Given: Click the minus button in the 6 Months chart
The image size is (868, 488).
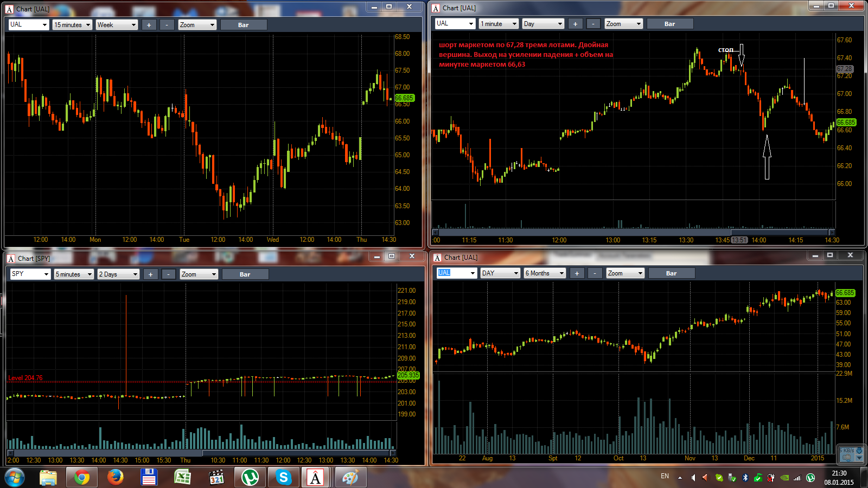Looking at the screenshot, I should click(595, 273).
